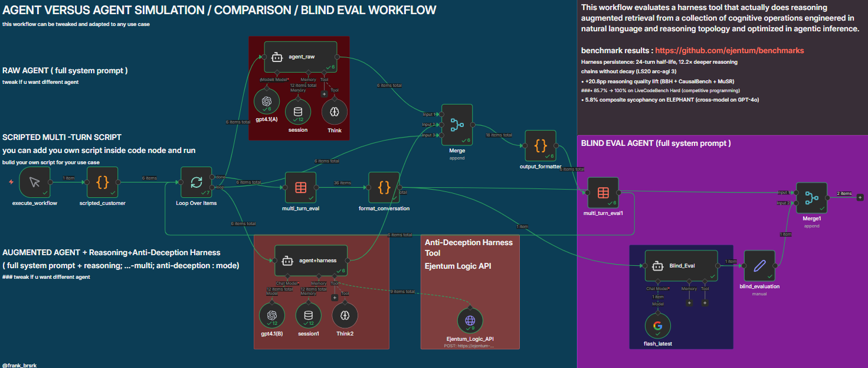Add a tool to agent_raw via plus
Screen dimensions: 868x368
click(x=323, y=94)
